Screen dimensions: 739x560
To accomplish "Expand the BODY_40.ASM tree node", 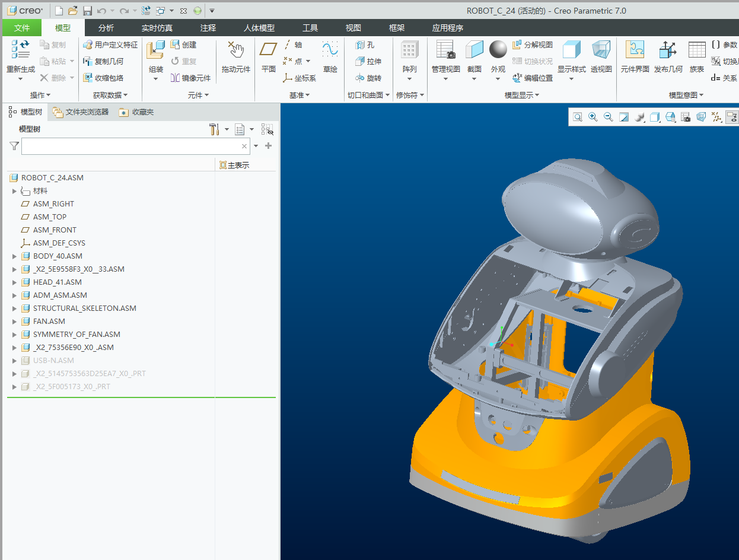I will (15, 256).
